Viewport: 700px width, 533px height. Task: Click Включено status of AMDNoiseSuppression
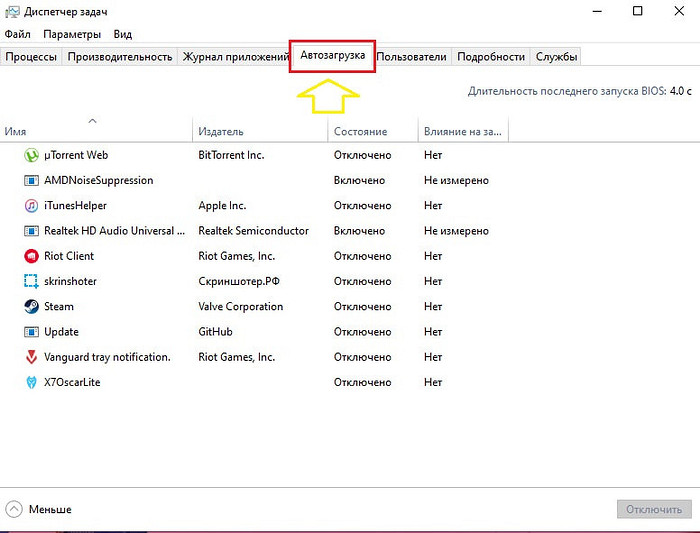coord(359,180)
